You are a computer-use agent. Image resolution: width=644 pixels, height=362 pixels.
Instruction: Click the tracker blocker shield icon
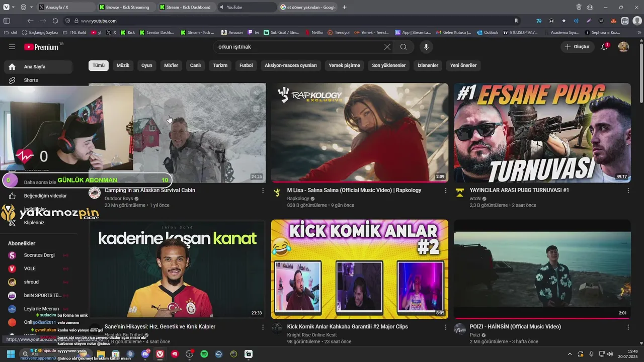coord(68,21)
